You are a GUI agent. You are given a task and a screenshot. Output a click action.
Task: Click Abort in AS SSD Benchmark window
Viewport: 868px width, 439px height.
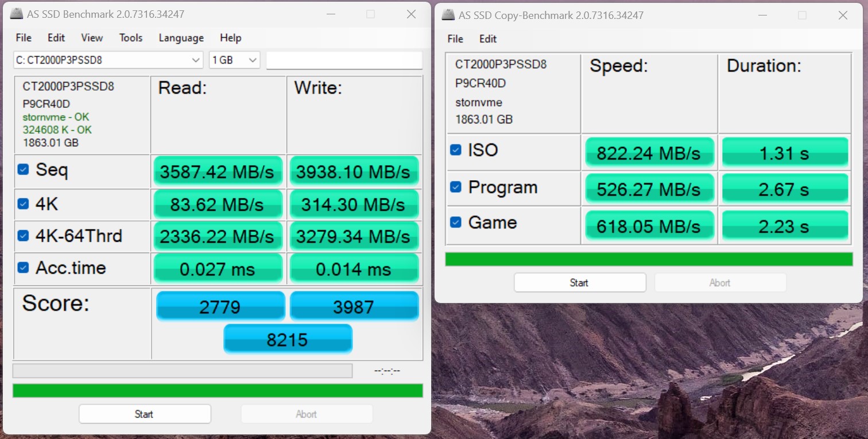307,414
